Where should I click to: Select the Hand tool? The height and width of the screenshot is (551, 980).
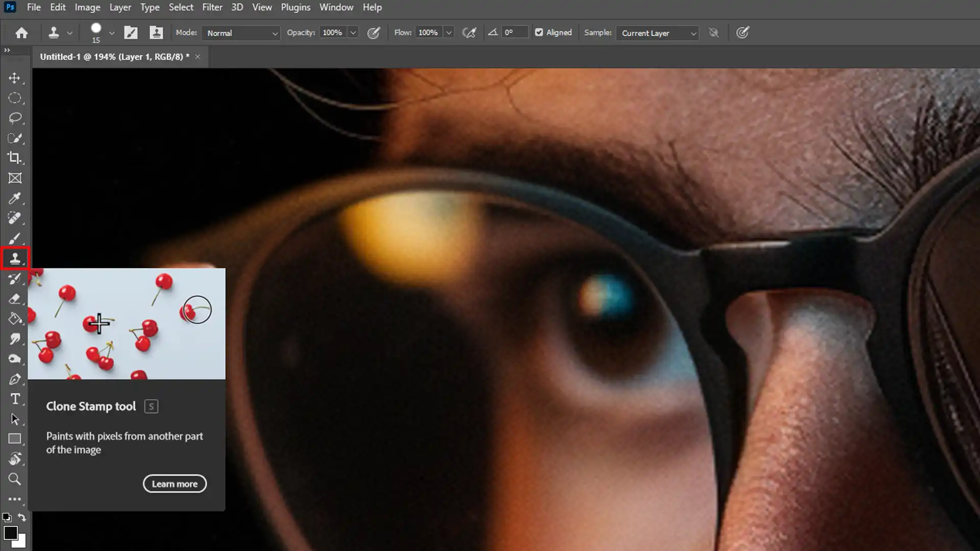coord(15,459)
